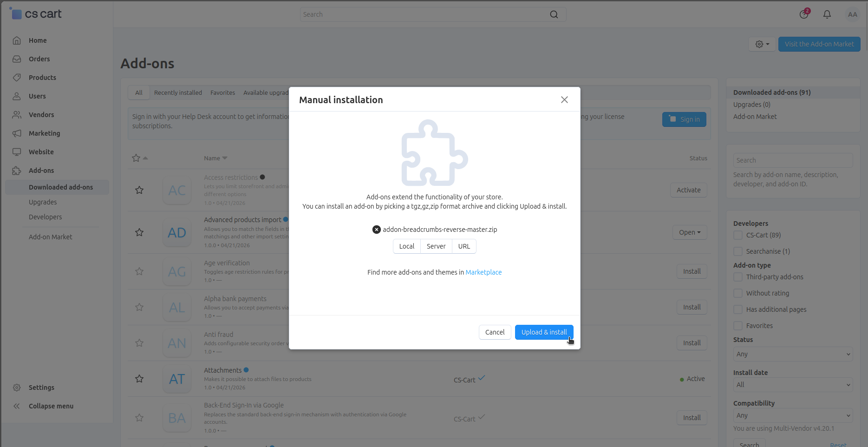Select Server file source
Viewport: 868px width, 447px height.
tap(436, 246)
